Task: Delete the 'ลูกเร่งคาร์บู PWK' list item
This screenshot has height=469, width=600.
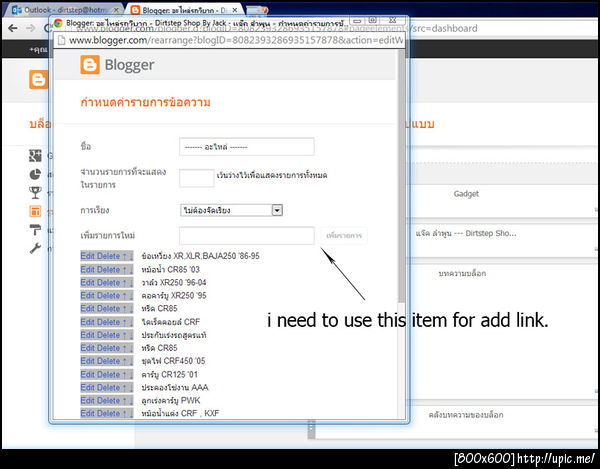Action: click(x=109, y=401)
